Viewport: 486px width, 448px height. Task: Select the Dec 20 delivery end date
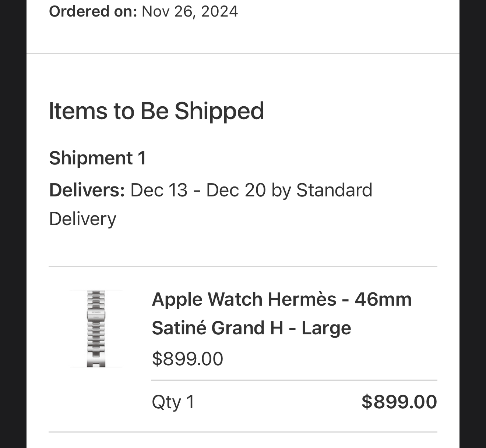coord(236,190)
